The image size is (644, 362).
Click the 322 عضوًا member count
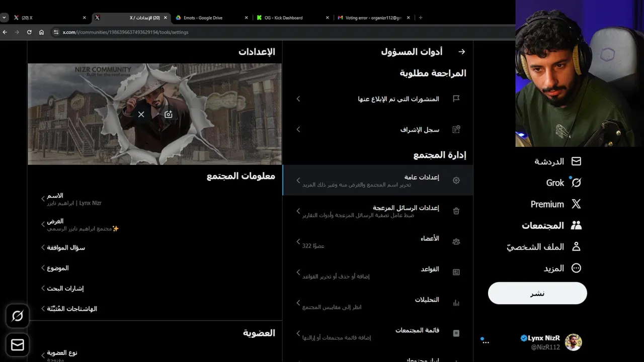click(313, 246)
